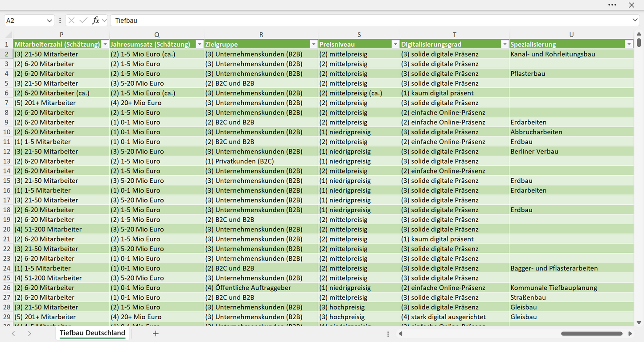The width and height of the screenshot is (644, 342).
Task: Go to previous sheet with left arrow
Action: coord(13,334)
